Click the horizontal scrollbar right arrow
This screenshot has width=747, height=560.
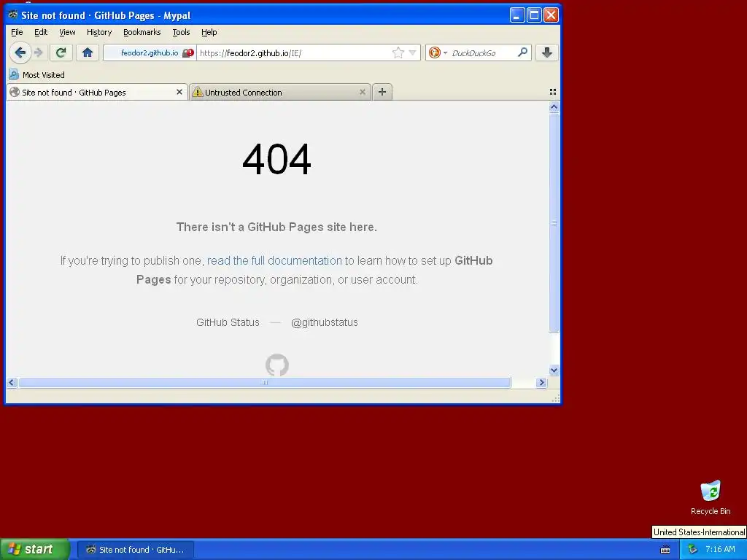(541, 382)
